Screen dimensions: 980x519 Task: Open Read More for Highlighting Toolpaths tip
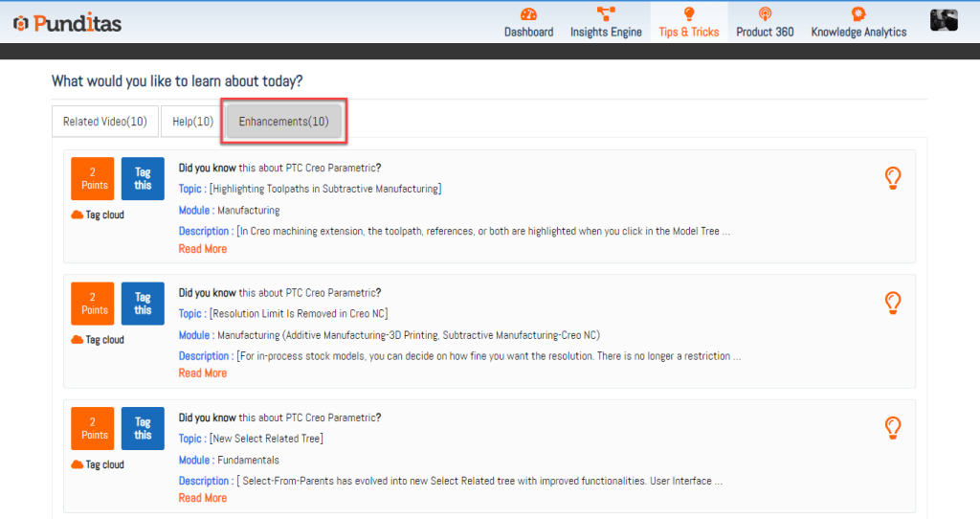click(x=203, y=249)
